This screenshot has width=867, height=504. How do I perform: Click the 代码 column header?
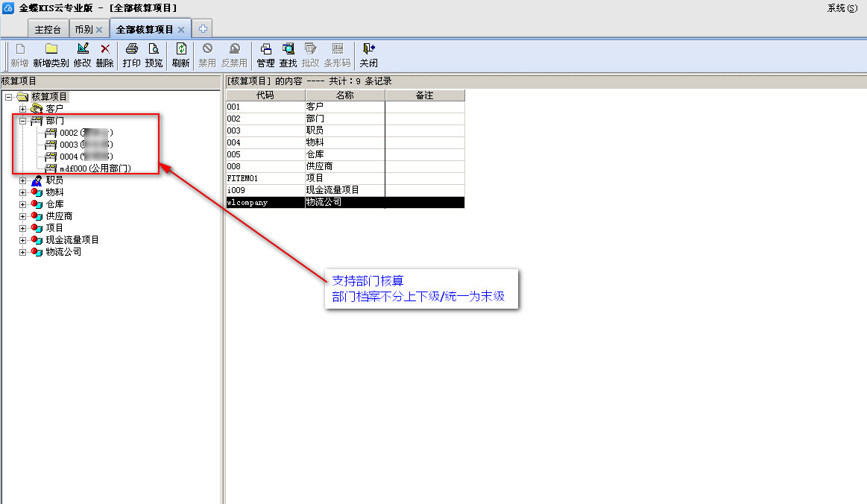click(265, 95)
